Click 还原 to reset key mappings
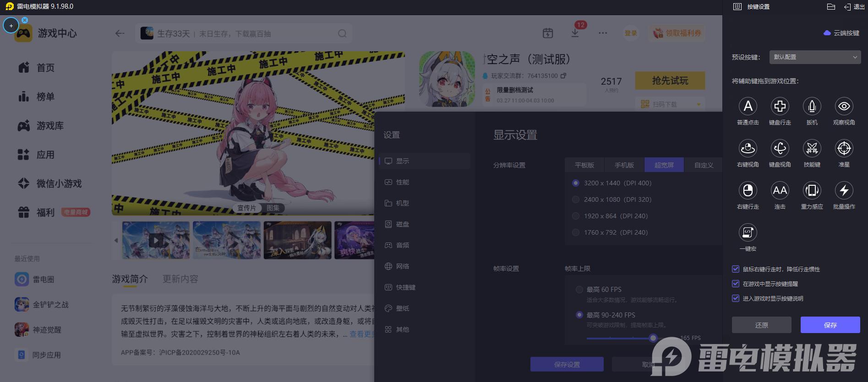The width and height of the screenshot is (868, 382). coord(762,325)
